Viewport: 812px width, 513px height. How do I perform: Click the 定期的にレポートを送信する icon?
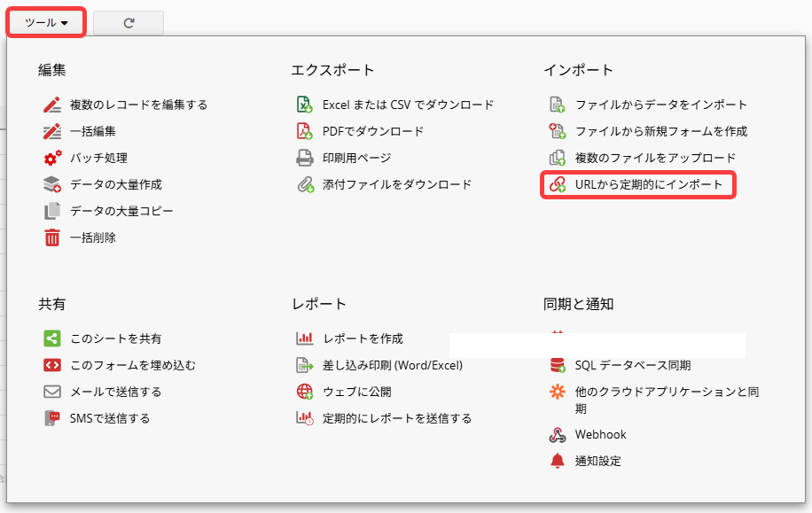(x=305, y=418)
